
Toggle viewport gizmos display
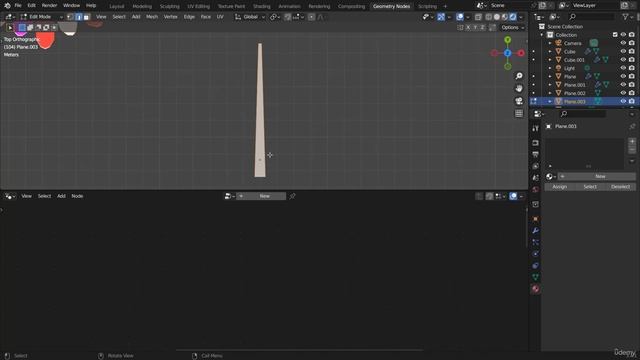[x=441, y=17]
